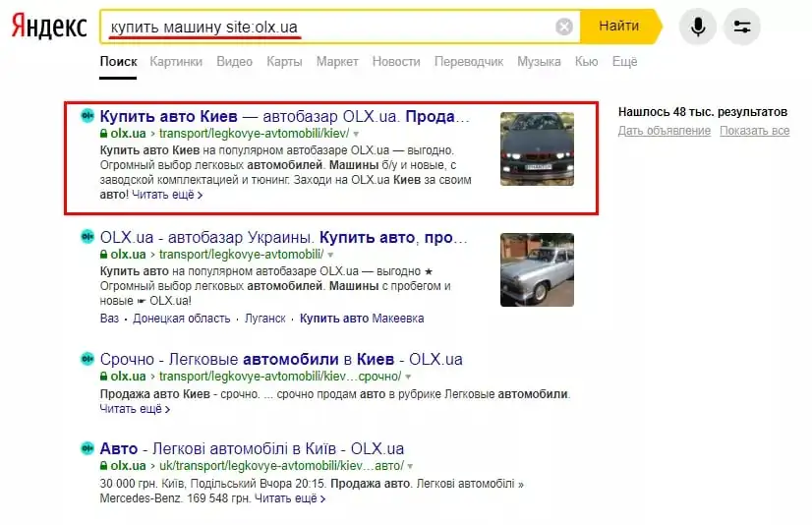Open the Дать объявление link
Image resolution: width=812 pixels, height=525 pixels.
665,131
